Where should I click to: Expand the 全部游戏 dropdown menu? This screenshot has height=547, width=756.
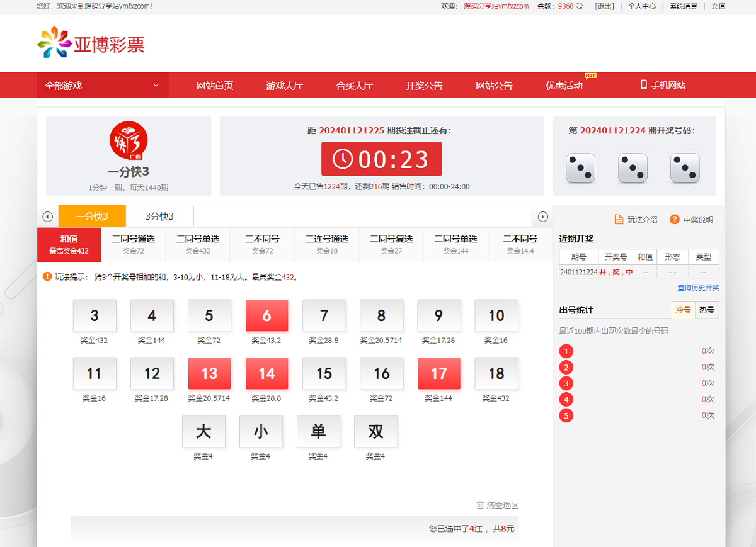(x=103, y=86)
